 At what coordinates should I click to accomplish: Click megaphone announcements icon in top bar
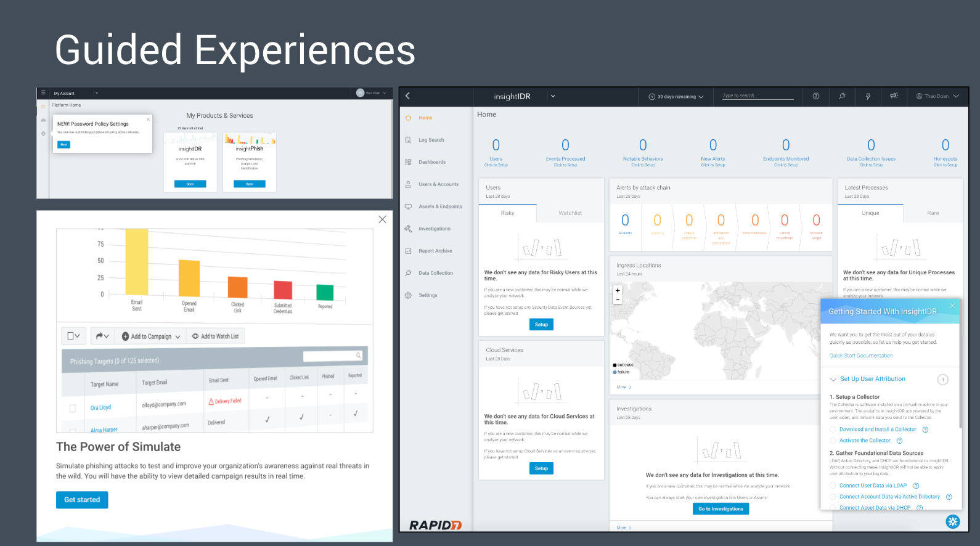pos(894,96)
